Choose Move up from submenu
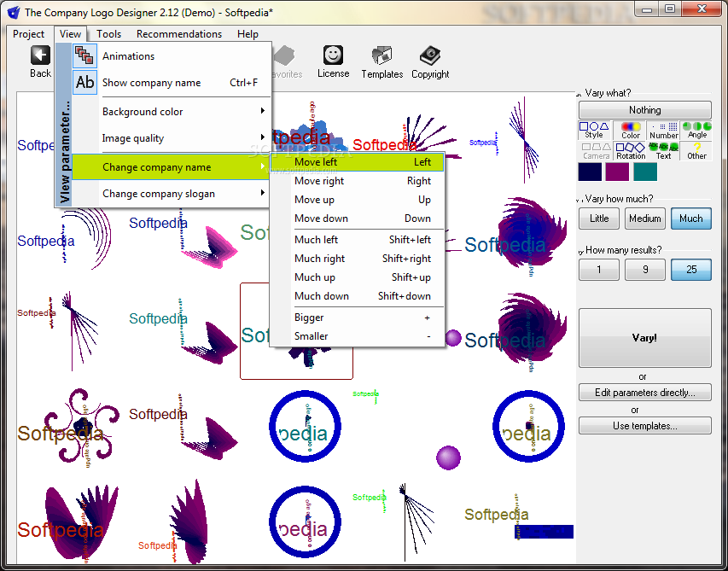The width and height of the screenshot is (728, 571). point(357,200)
